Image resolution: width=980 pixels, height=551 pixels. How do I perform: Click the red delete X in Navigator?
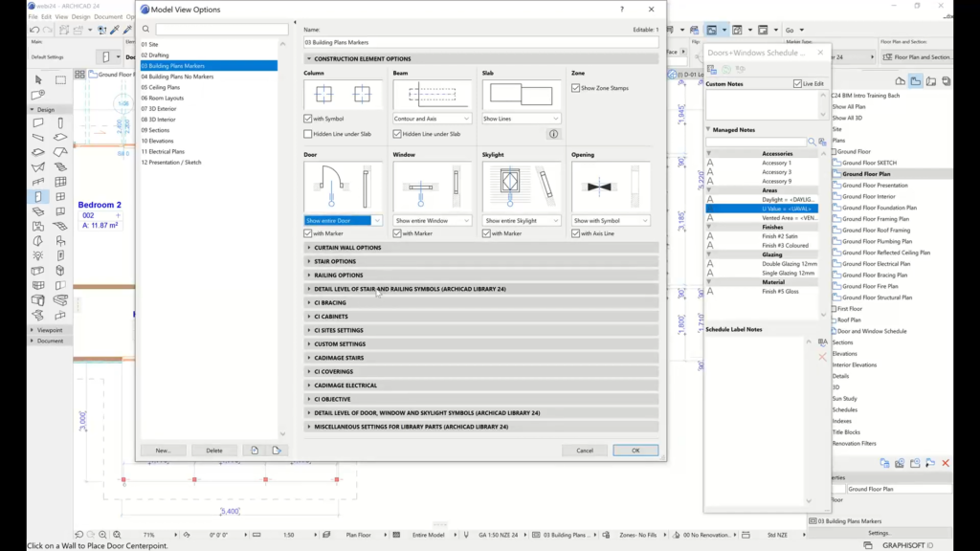946,463
